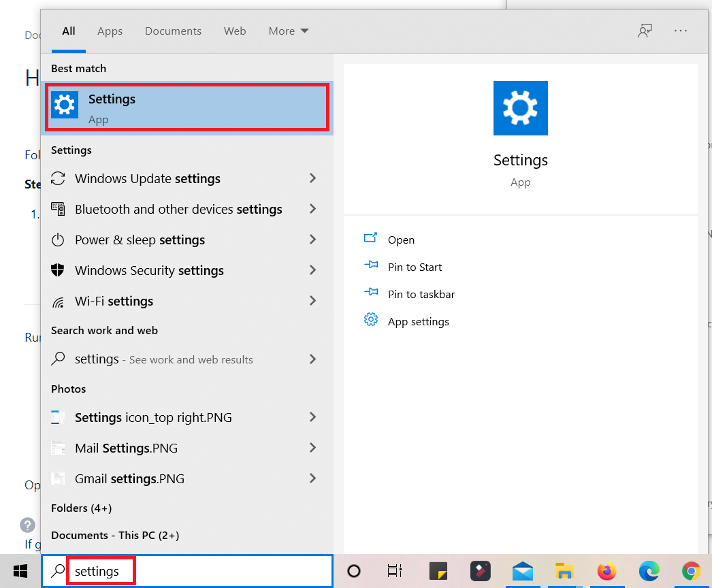This screenshot has height=588, width=712.
Task: Open Power & sleep settings
Action: [x=187, y=240]
